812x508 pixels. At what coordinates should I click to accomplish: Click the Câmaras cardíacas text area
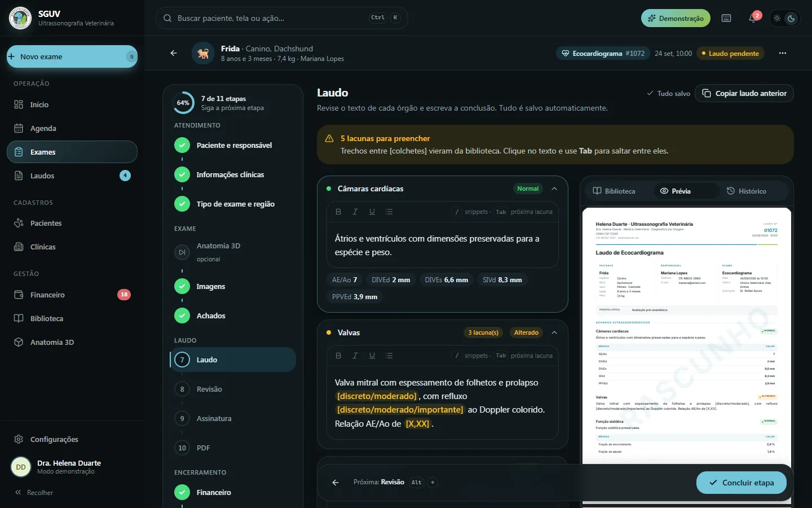[443, 246]
